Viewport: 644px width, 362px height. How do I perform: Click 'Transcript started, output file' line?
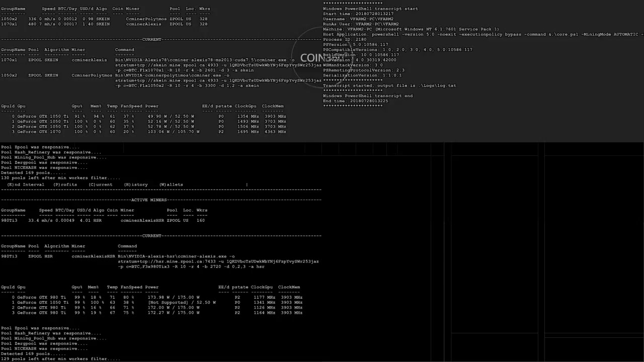[x=389, y=85]
